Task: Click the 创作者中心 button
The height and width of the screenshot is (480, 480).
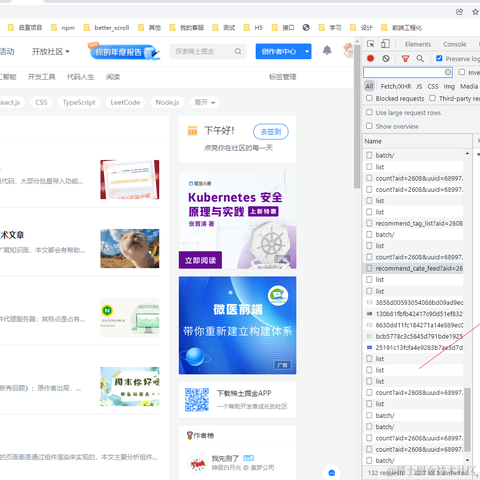Action: [279, 51]
